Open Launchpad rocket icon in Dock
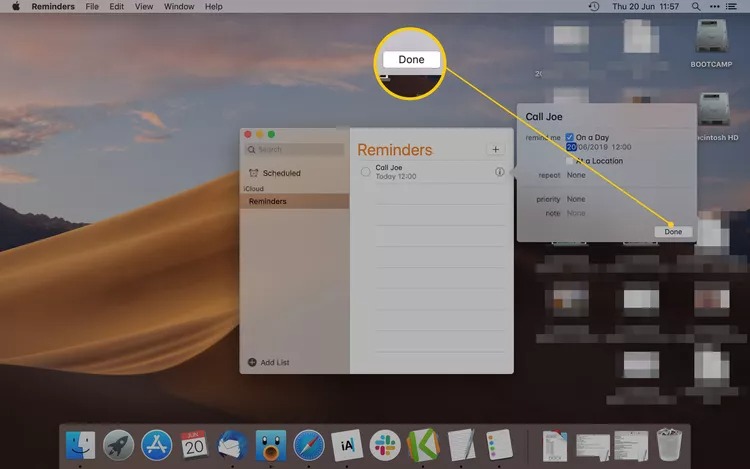 (118, 445)
